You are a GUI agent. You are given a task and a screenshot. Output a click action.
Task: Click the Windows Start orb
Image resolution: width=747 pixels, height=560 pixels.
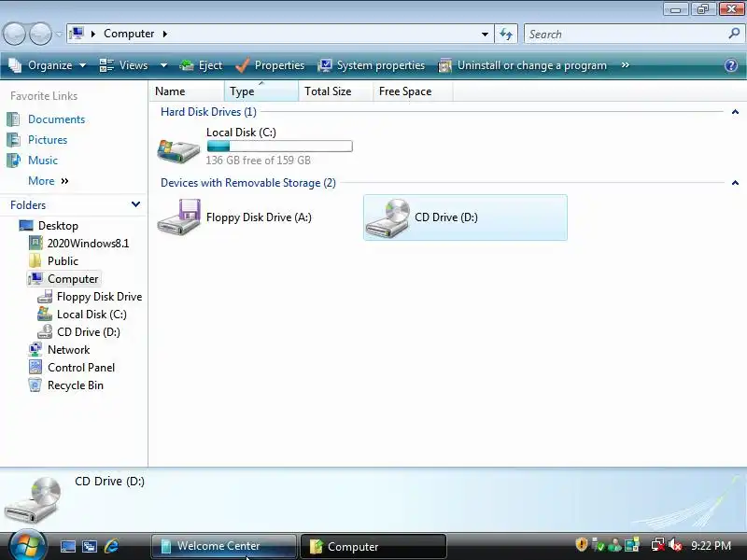coord(27,546)
